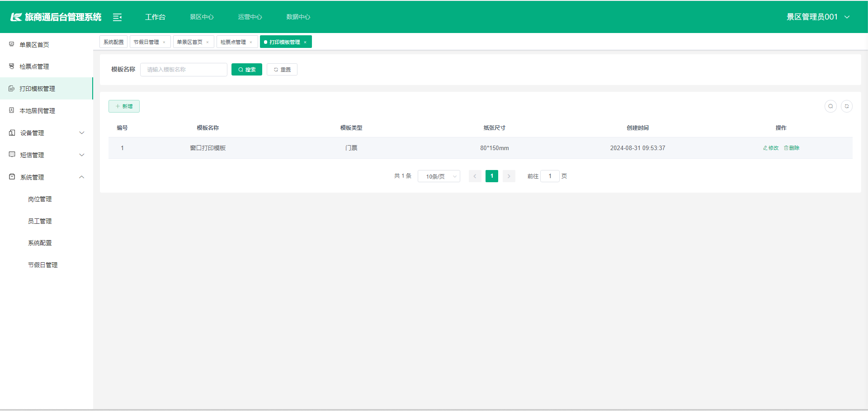Close the 单景区首页 tab
The image size is (868, 411).
208,43
